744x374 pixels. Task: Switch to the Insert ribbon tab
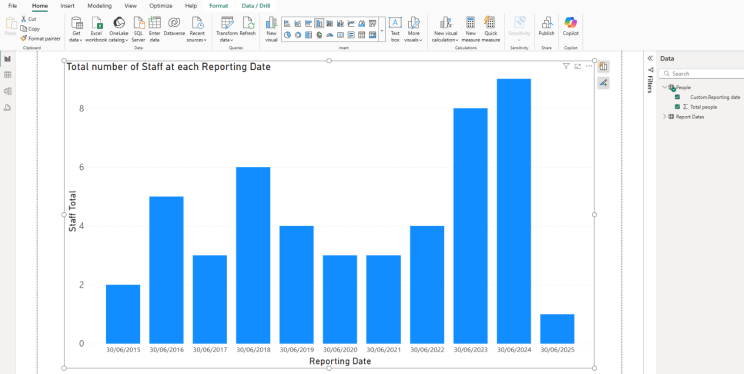(67, 6)
